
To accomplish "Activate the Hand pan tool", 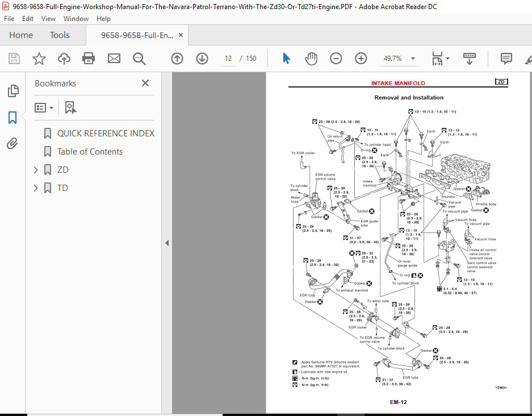I will 311,59.
